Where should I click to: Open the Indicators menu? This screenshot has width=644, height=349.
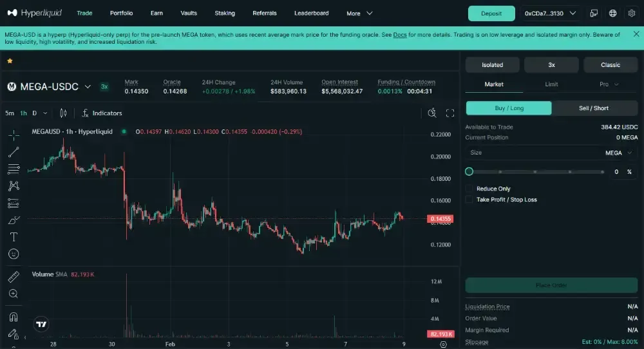[x=102, y=113]
